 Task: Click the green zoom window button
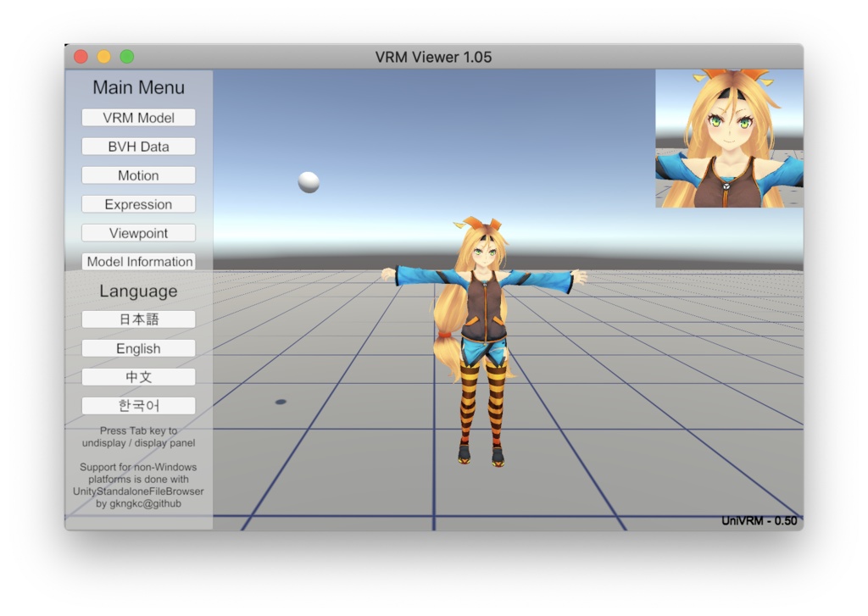125,56
